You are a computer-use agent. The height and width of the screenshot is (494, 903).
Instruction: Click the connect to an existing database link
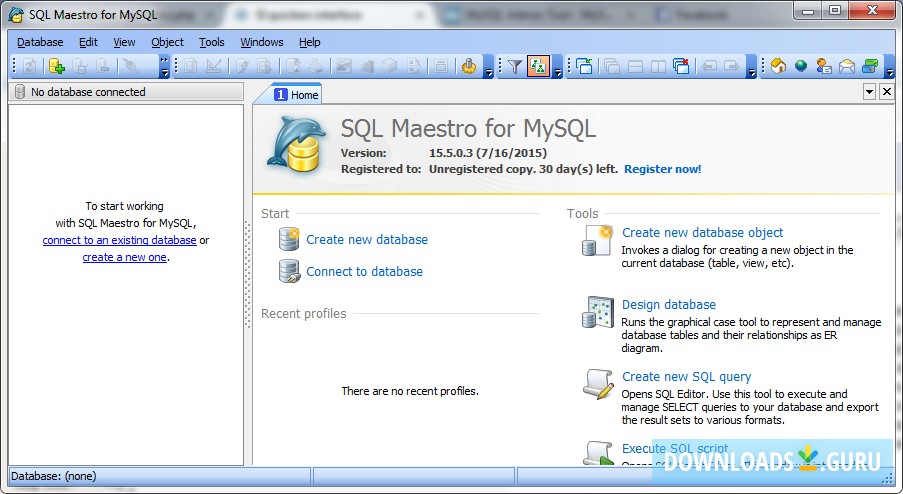[x=119, y=240]
